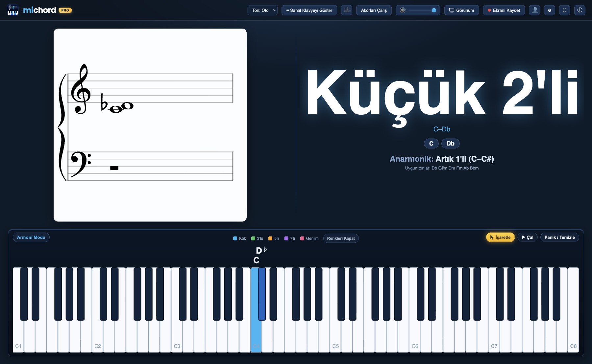
Task: Select the Db note chip
Action: tap(451, 144)
